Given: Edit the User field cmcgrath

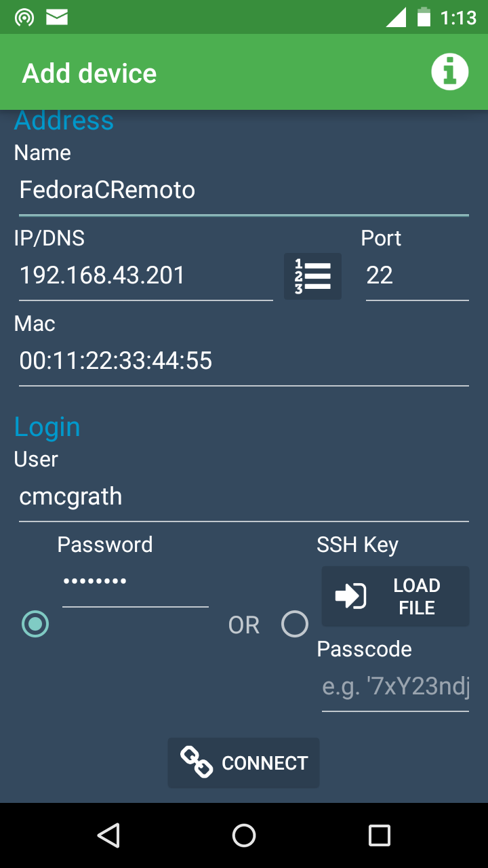Looking at the screenshot, I should [x=243, y=497].
